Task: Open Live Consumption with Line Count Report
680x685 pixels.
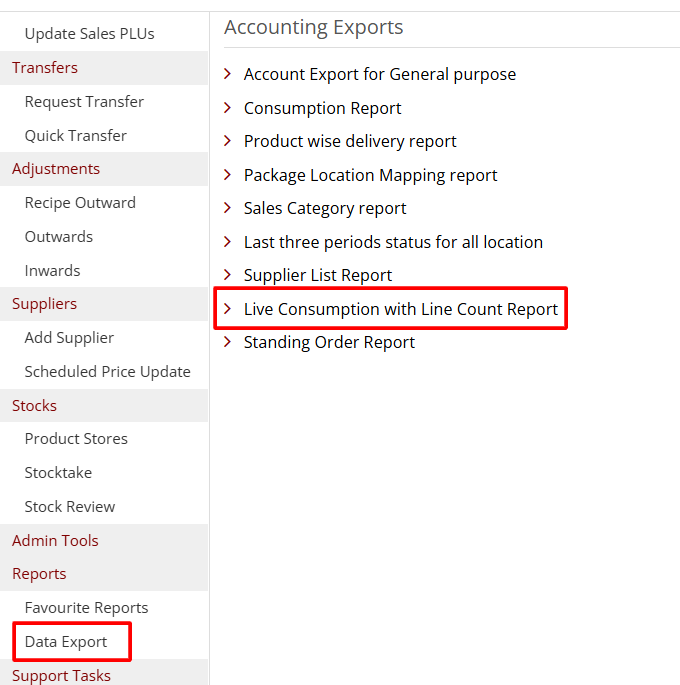Action: pyautogui.click(x=400, y=309)
